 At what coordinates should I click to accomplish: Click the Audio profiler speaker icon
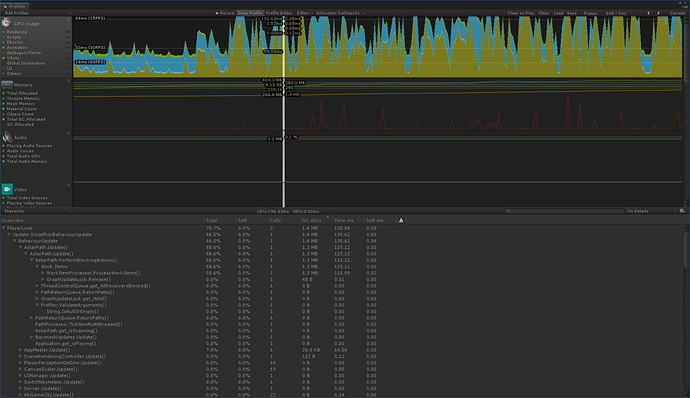(7, 137)
